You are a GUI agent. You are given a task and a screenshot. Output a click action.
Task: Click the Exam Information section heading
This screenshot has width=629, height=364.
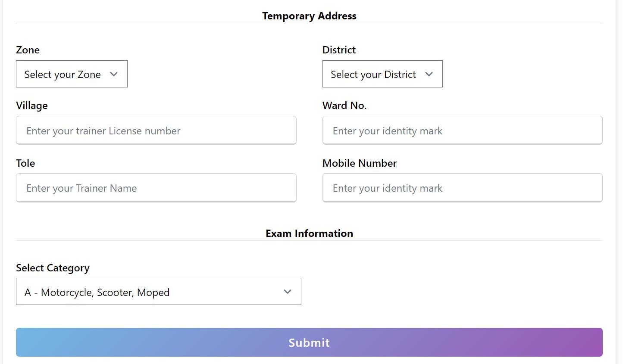tap(309, 233)
